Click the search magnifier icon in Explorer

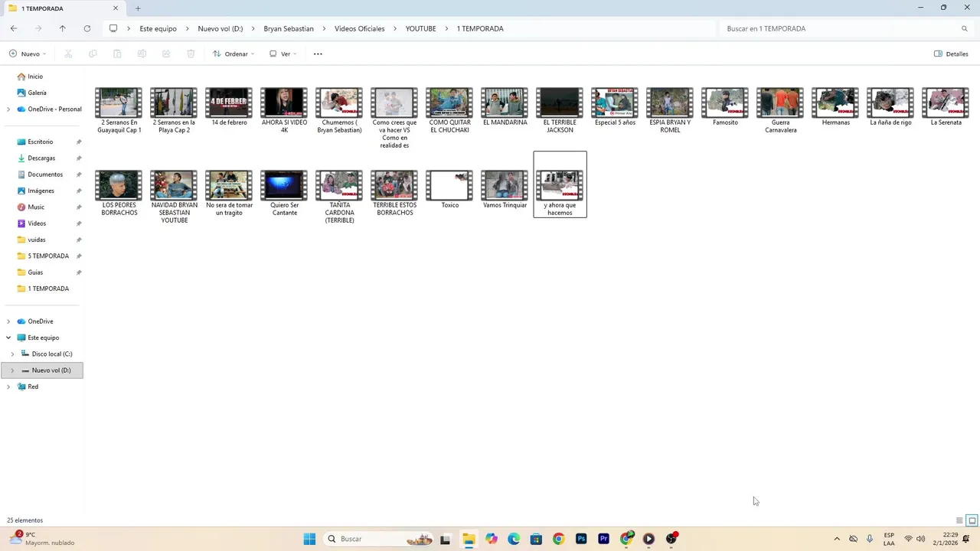click(965, 28)
